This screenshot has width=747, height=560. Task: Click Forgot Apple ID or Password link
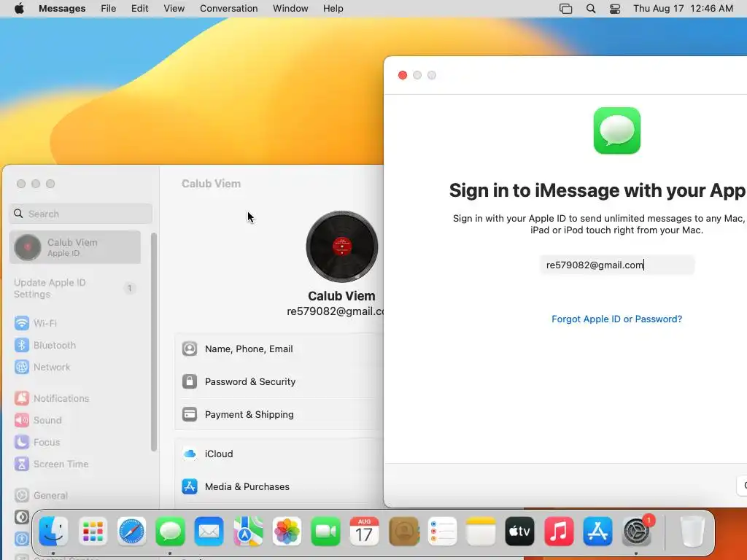[x=616, y=319]
